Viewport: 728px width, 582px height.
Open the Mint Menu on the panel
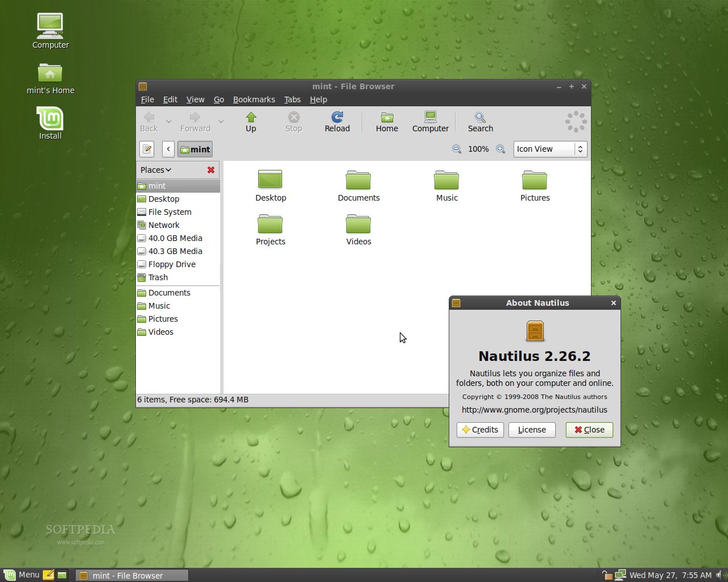pos(22,575)
